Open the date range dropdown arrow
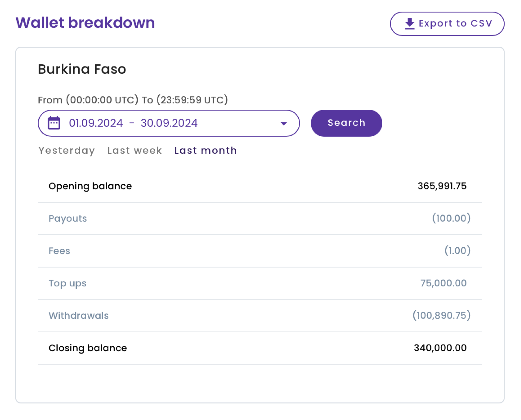The height and width of the screenshot is (420, 521). tap(283, 123)
